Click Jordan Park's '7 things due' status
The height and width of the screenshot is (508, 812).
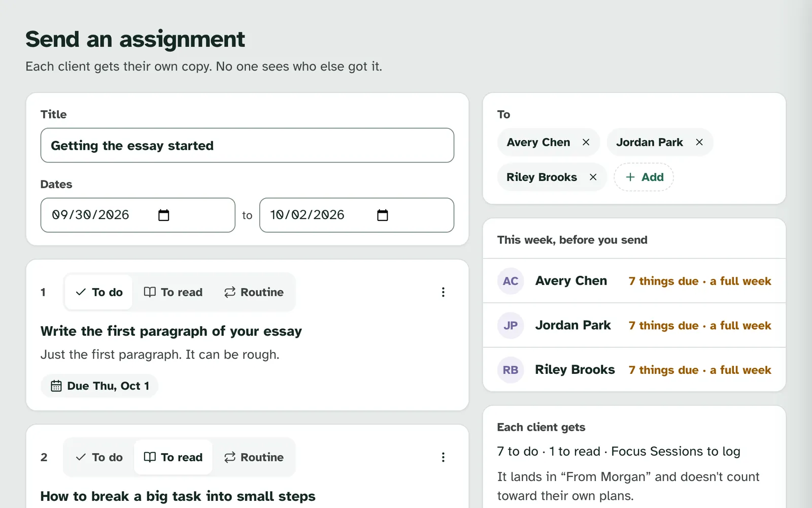(x=700, y=326)
